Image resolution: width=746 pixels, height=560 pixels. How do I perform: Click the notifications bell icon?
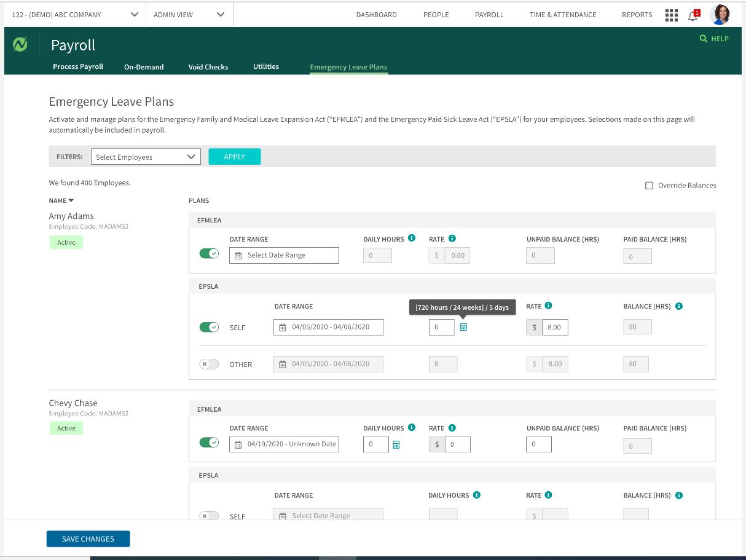[x=693, y=16]
